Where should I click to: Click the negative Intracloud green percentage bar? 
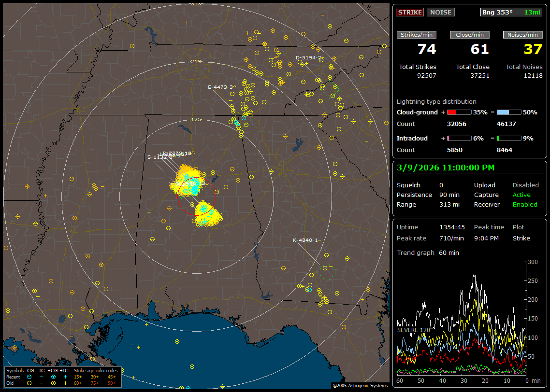509,138
